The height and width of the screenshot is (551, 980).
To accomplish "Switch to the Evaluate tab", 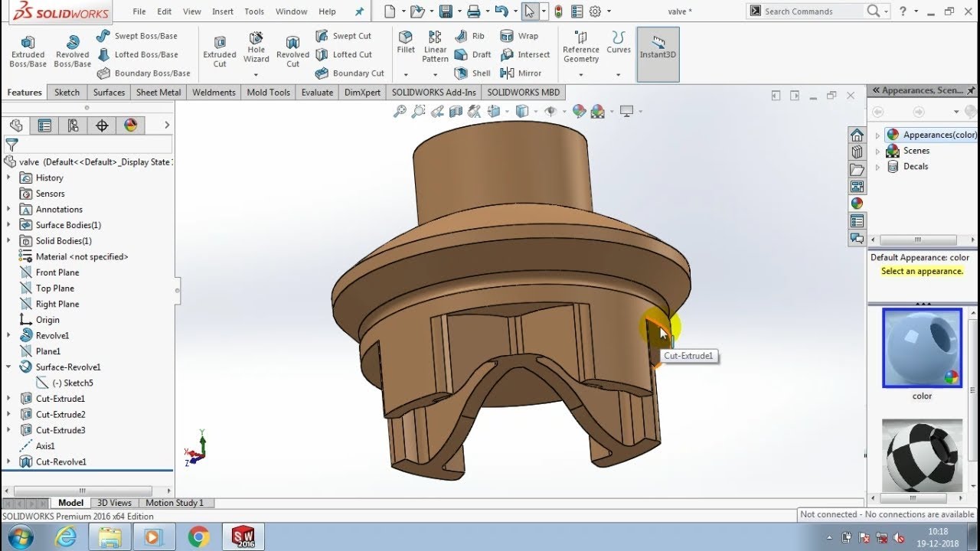I will [x=317, y=92].
